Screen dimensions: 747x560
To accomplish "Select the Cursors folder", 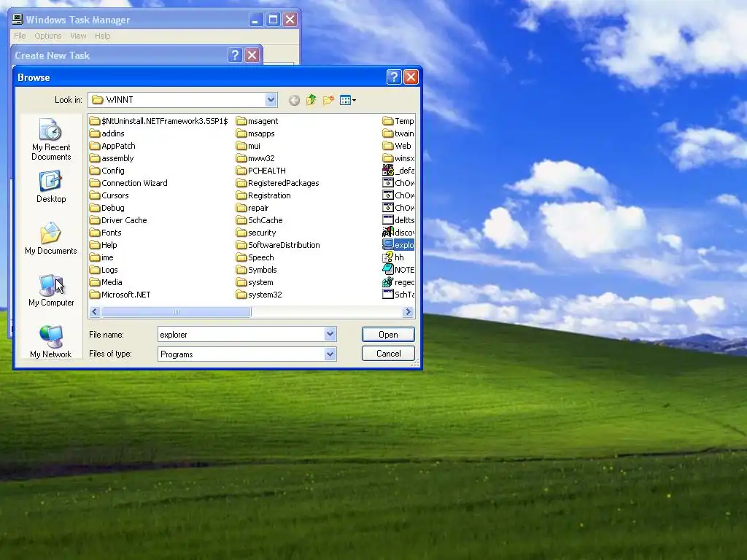I will pyautogui.click(x=109, y=195).
